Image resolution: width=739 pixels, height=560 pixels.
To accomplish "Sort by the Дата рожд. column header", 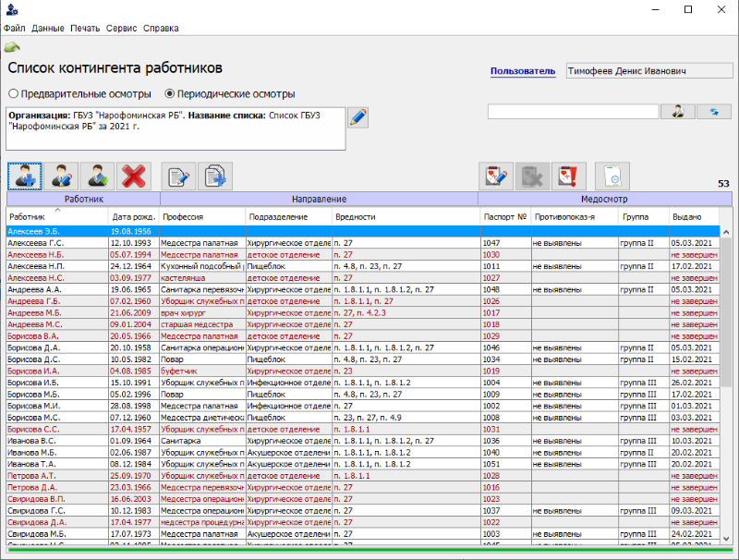I will [133, 216].
